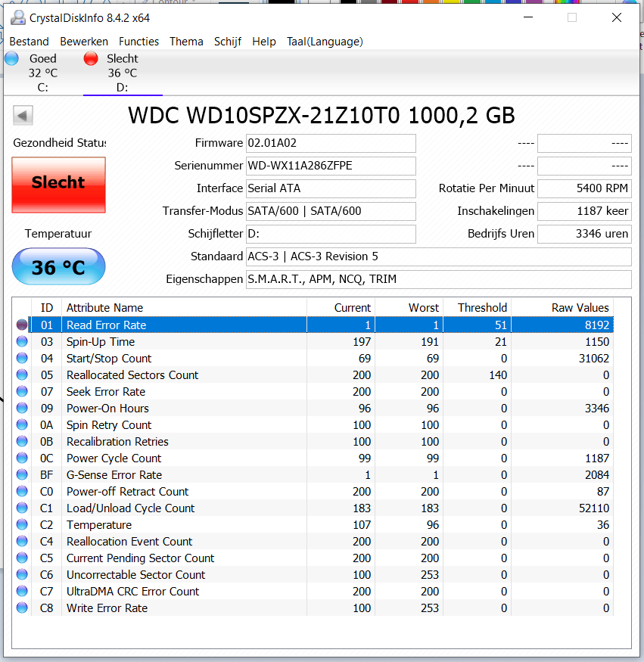Click the status orb for Recalibration Retries
The image size is (644, 662).
point(22,441)
